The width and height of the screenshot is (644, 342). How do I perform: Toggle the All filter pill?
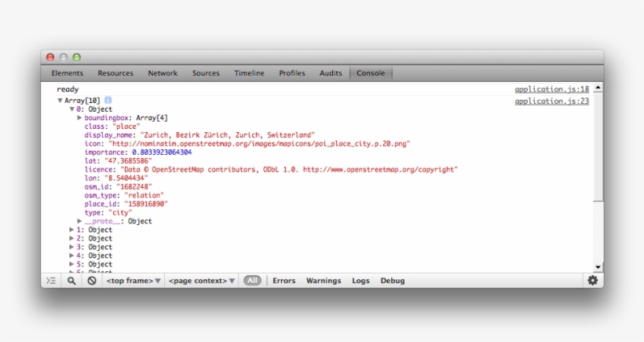[x=252, y=281]
